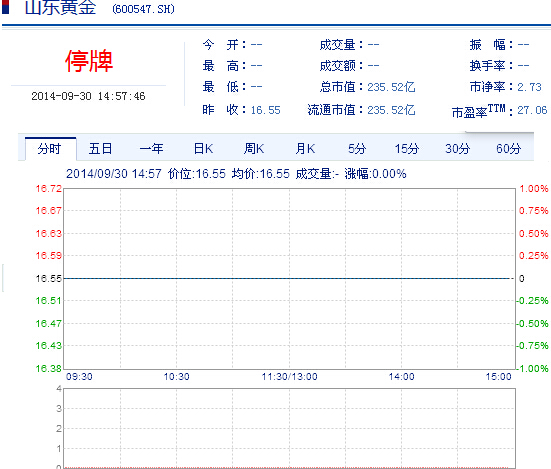
Task: Click the 成交额 label
Action: (341, 66)
